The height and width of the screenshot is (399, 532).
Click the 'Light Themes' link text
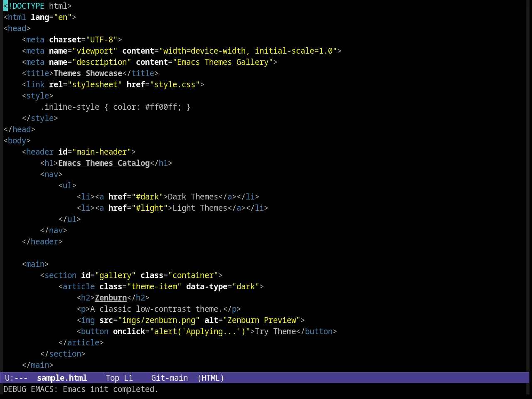(200, 208)
